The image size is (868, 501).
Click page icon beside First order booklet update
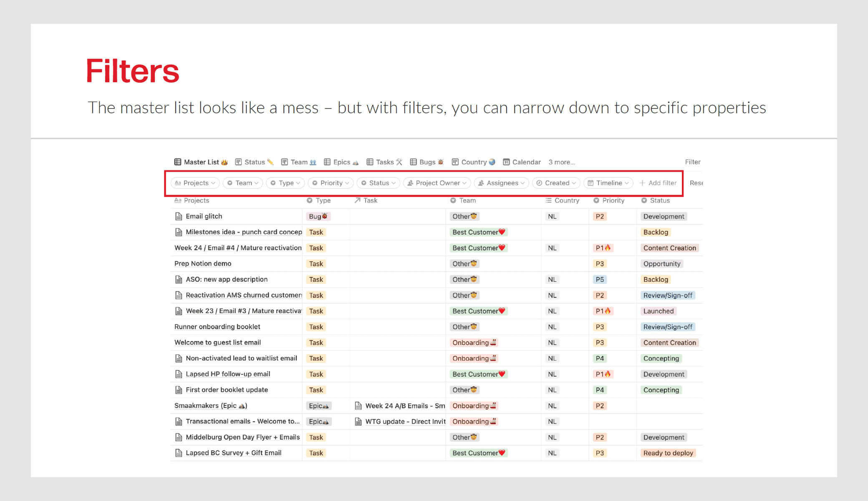(x=179, y=390)
